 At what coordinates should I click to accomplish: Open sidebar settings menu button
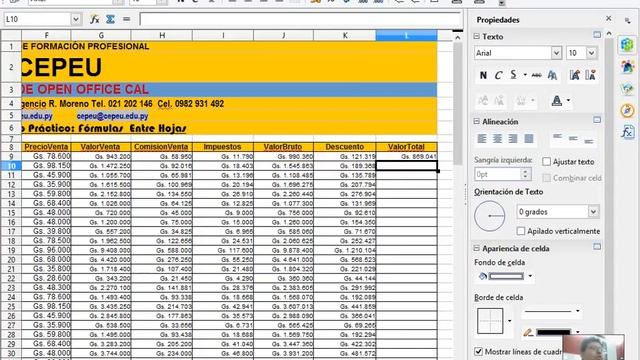(x=627, y=20)
